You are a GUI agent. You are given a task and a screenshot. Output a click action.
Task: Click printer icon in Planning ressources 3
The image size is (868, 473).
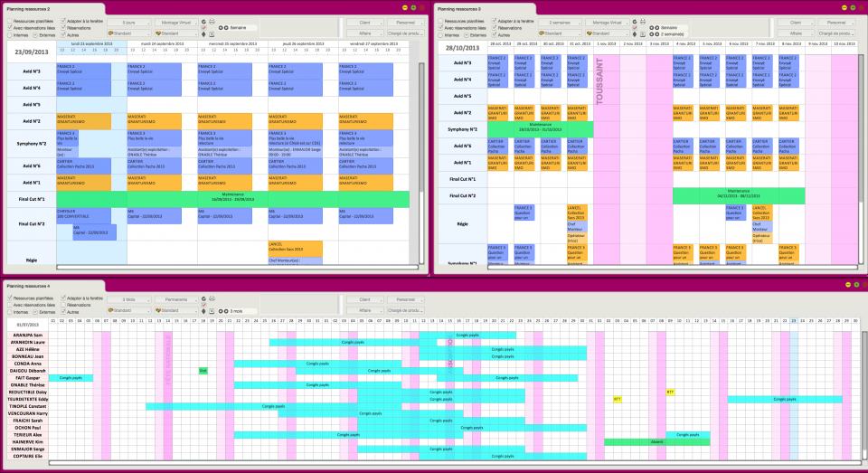tap(643, 22)
